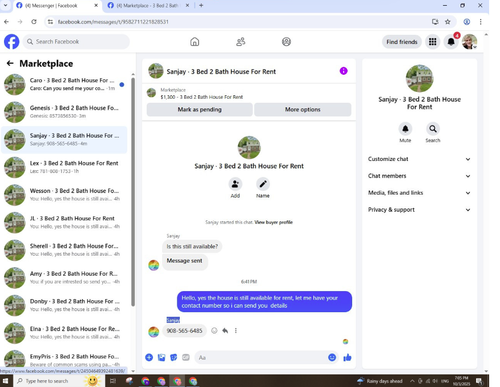500x387 pixels.
Task: Open Windows notification center icon
Action: point(479,381)
